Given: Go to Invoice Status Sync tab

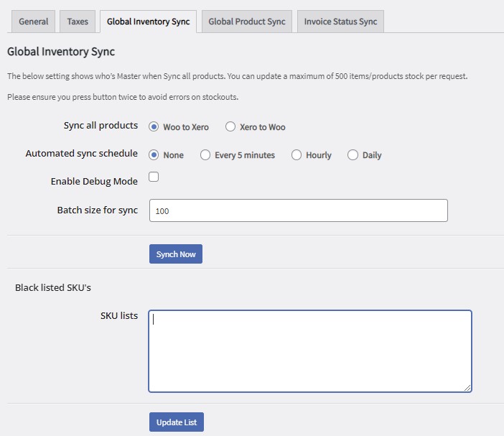Looking at the screenshot, I should pyautogui.click(x=340, y=22).
